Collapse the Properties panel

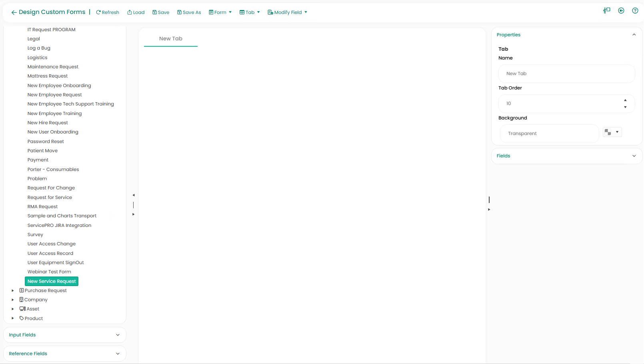[x=634, y=35]
